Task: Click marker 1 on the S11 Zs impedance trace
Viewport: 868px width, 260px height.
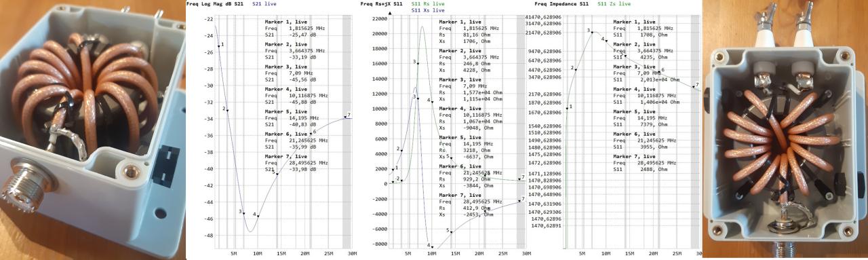Action: pyautogui.click(x=567, y=109)
